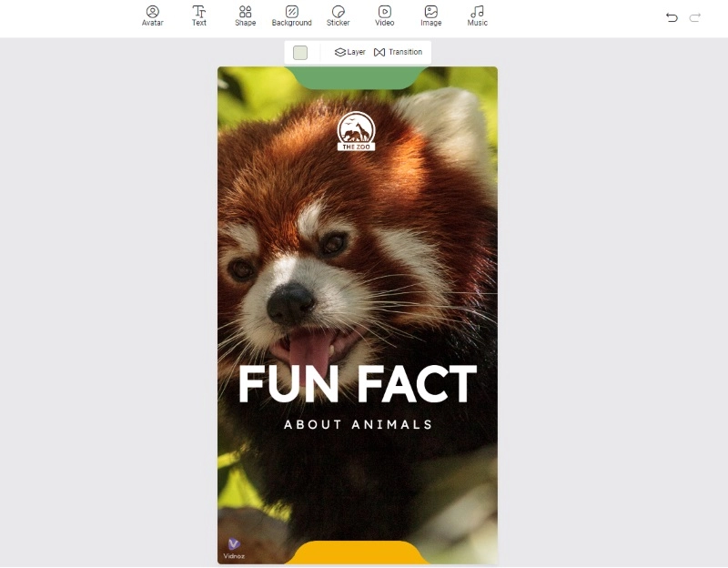Open the Layer panel
728x568 pixels.
(x=350, y=53)
